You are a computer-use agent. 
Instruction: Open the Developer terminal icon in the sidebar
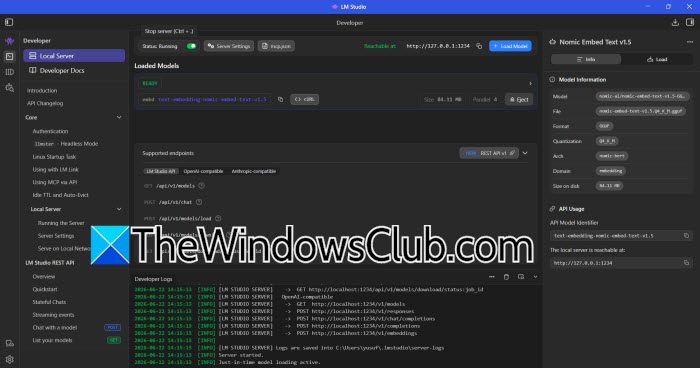point(9,56)
